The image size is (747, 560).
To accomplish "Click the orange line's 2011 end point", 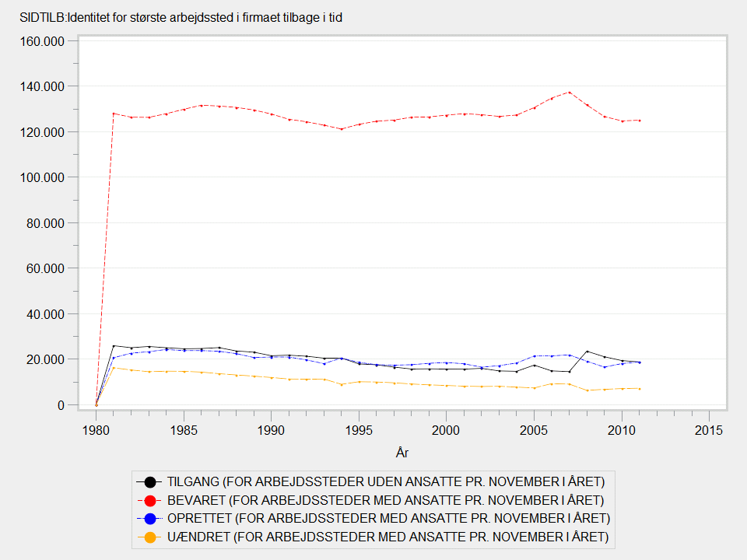I will [x=639, y=389].
